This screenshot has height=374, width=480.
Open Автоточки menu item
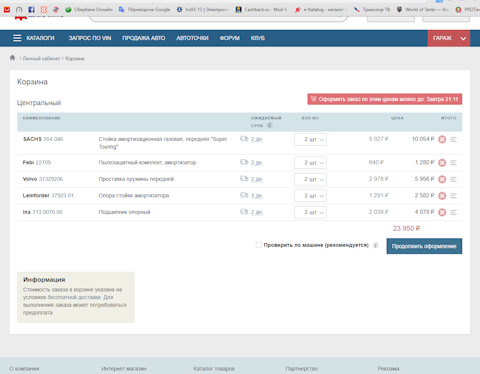tap(192, 38)
